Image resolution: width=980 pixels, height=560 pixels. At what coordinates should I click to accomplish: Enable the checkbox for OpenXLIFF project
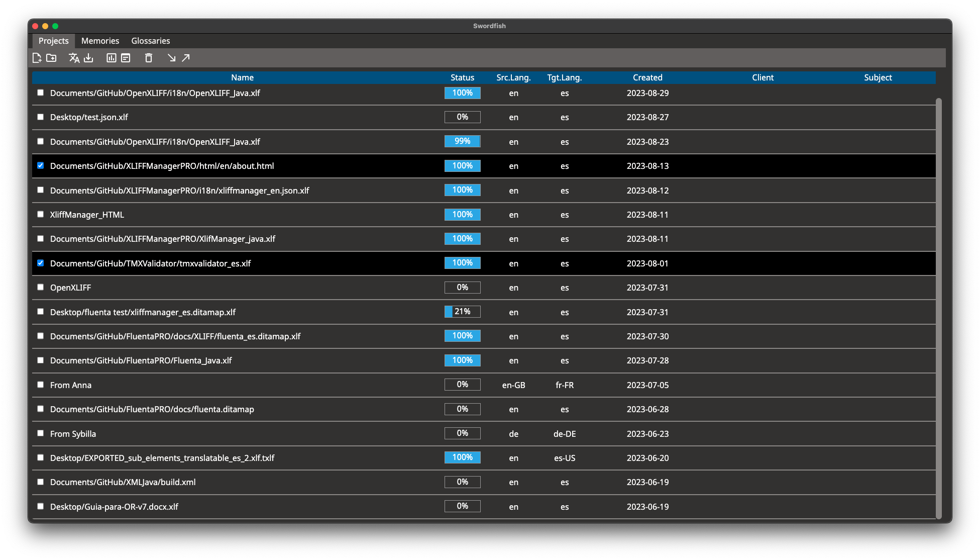[x=40, y=287]
